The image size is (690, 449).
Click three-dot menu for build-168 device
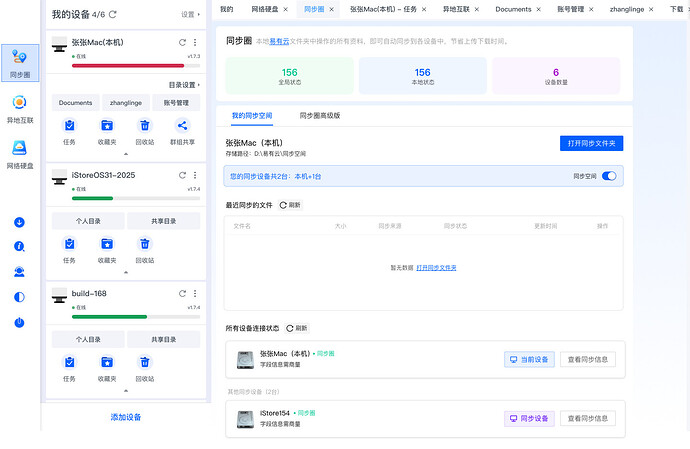coord(195,294)
